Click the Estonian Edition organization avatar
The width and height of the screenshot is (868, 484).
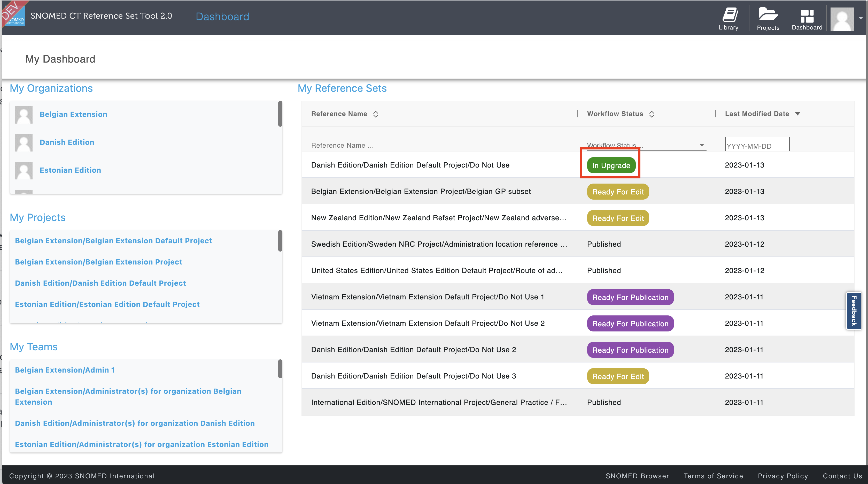click(x=24, y=170)
